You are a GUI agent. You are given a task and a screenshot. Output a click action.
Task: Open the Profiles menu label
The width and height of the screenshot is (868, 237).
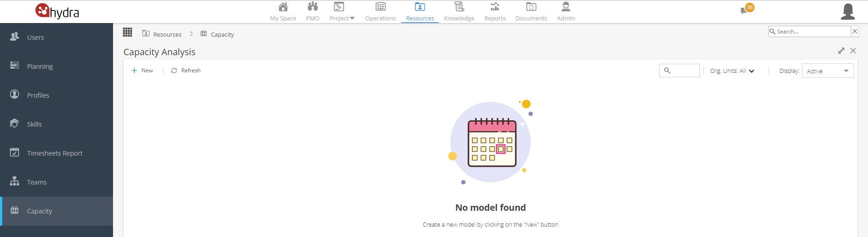pos(38,95)
